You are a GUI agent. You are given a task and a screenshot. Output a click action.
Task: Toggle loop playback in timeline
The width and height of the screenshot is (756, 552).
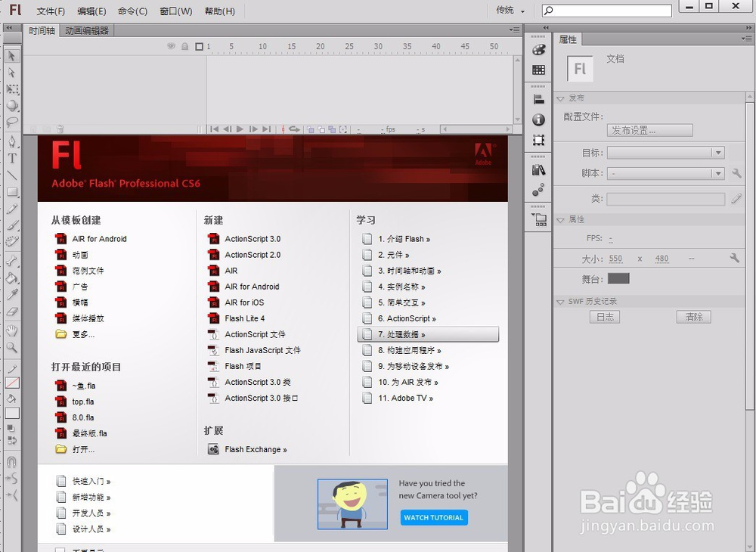(295, 129)
